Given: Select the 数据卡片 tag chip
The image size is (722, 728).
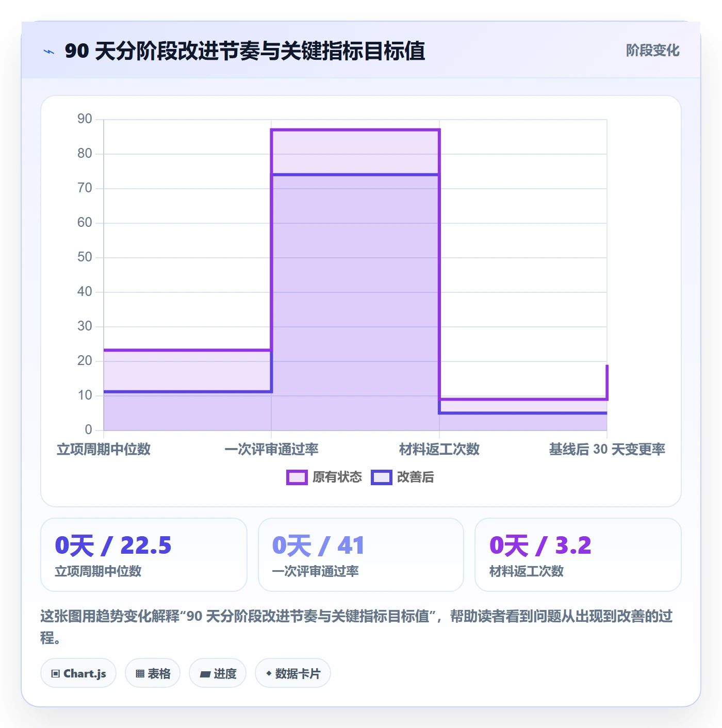Looking at the screenshot, I should coord(293,673).
